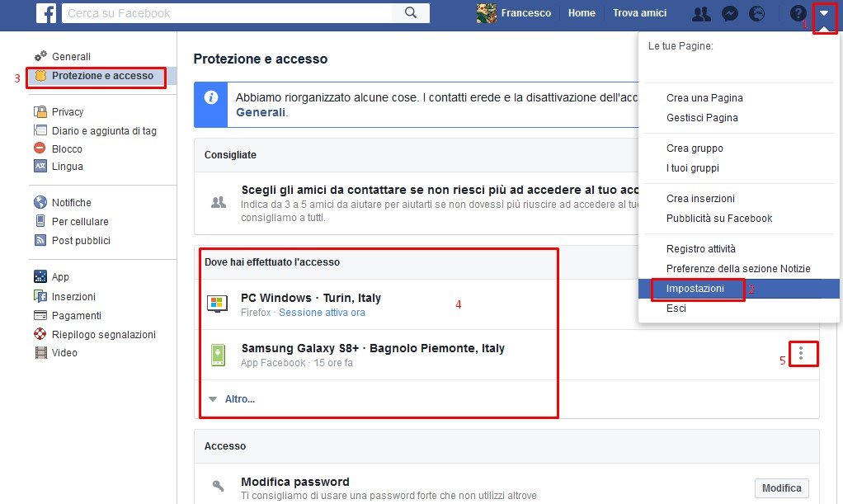This screenshot has height=504, width=843.
Task: Follow the Generali link in the info banner
Action: pyautogui.click(x=261, y=112)
